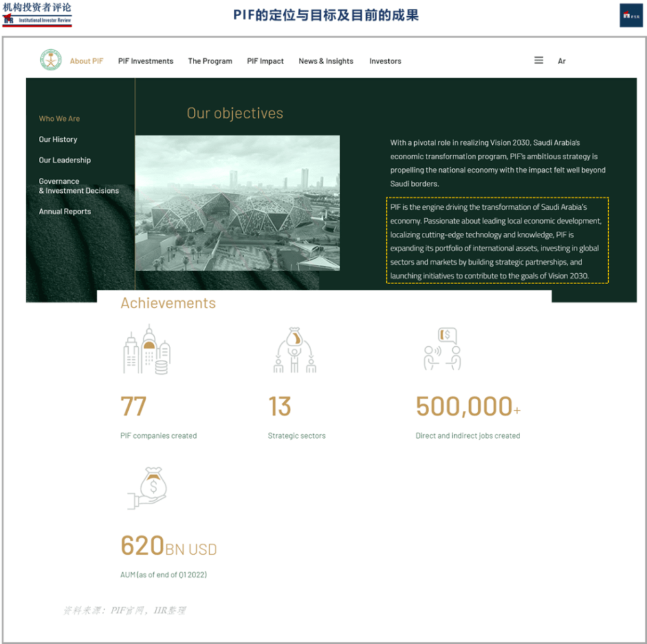Viewport: 647px width, 644px height.
Task: Click the Strategic sectors label
Action: pyautogui.click(x=297, y=436)
